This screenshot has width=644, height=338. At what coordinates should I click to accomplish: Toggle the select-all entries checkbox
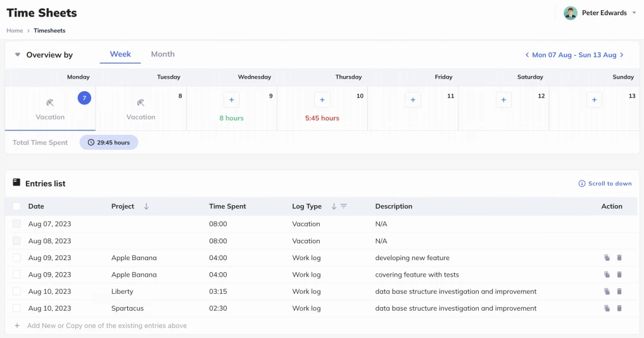pos(16,206)
